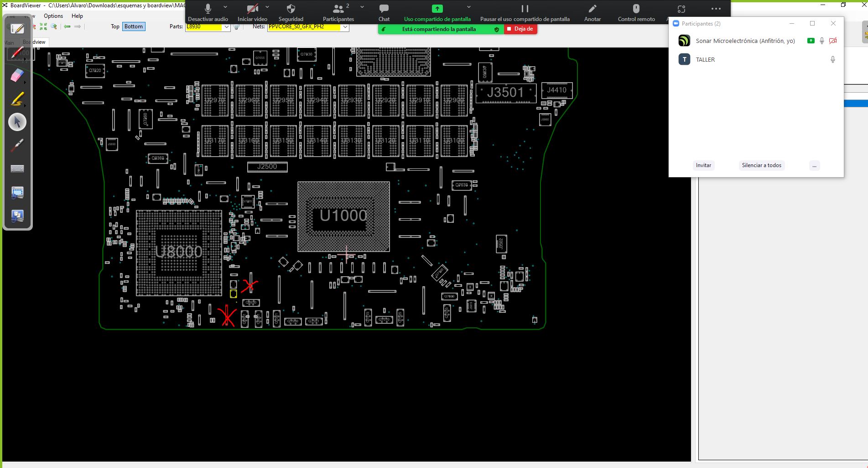Click the U1000 chip on the board
868x468 pixels.
click(343, 216)
